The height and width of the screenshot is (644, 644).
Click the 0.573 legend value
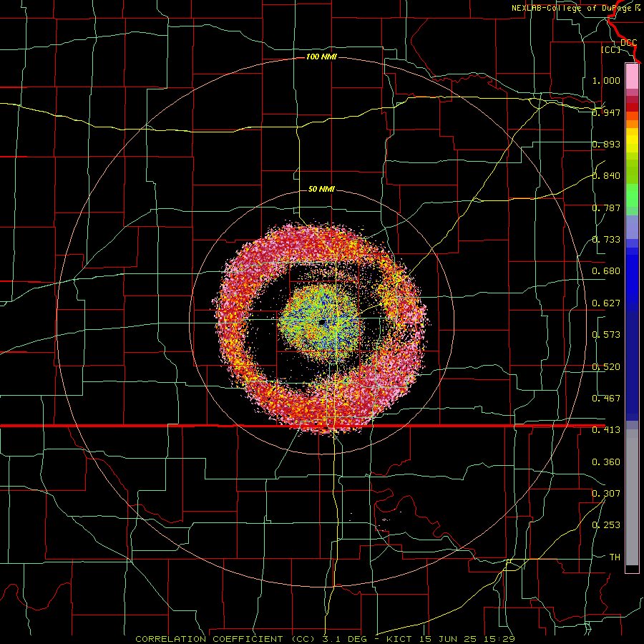click(x=606, y=335)
